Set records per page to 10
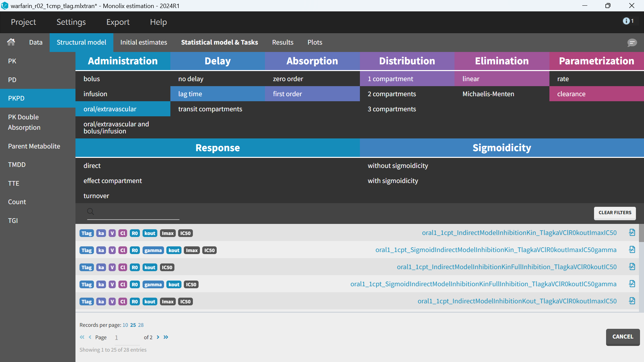The width and height of the screenshot is (644, 362). [125, 325]
